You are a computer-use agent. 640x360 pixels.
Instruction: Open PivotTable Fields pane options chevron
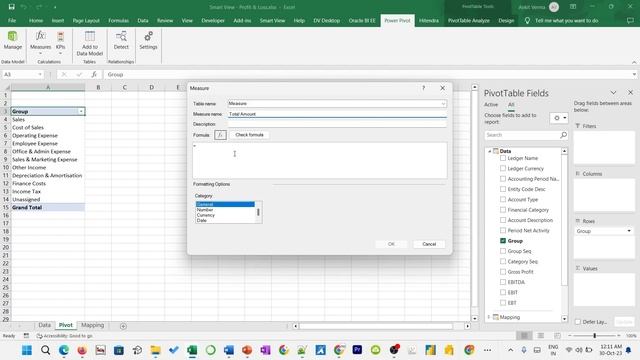click(x=613, y=93)
